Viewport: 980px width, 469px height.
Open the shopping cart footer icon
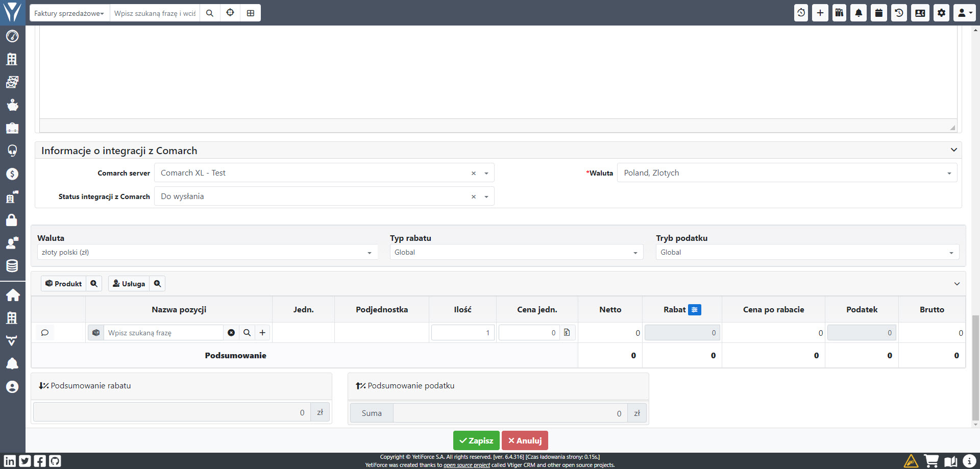(x=931, y=461)
